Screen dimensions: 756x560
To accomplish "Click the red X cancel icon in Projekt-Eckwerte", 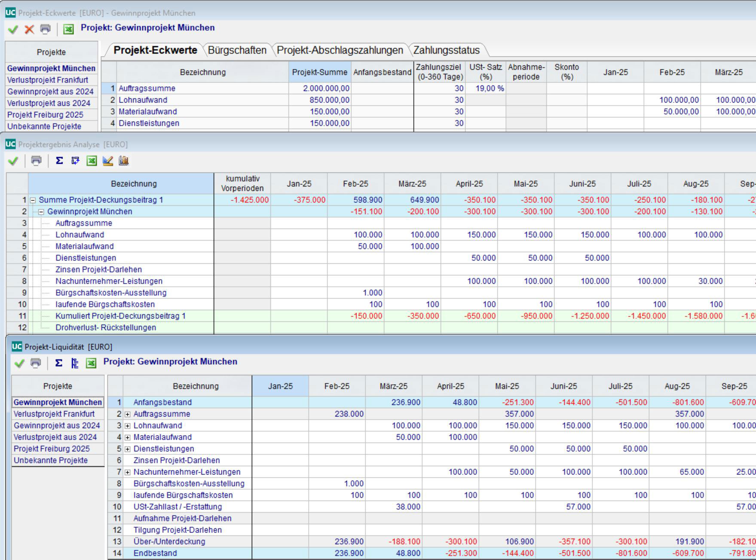I will pos(29,29).
